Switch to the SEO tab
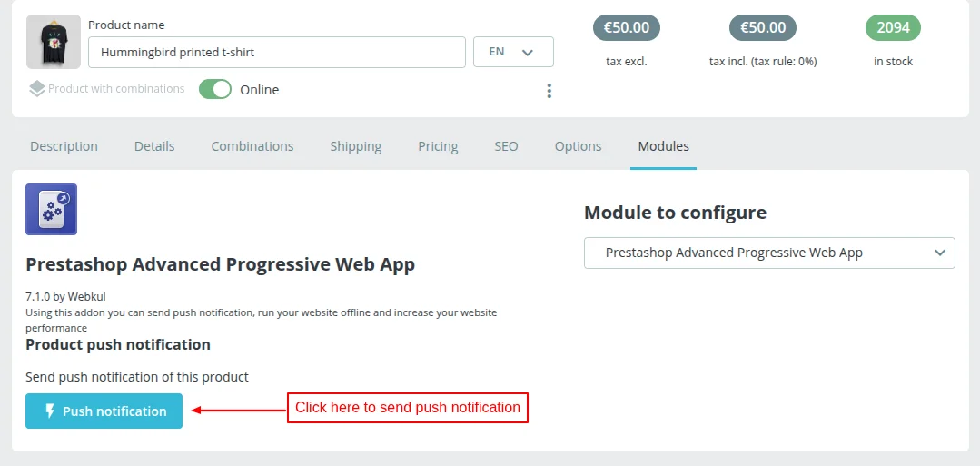Screen dimensions: 980x466 coord(506,146)
